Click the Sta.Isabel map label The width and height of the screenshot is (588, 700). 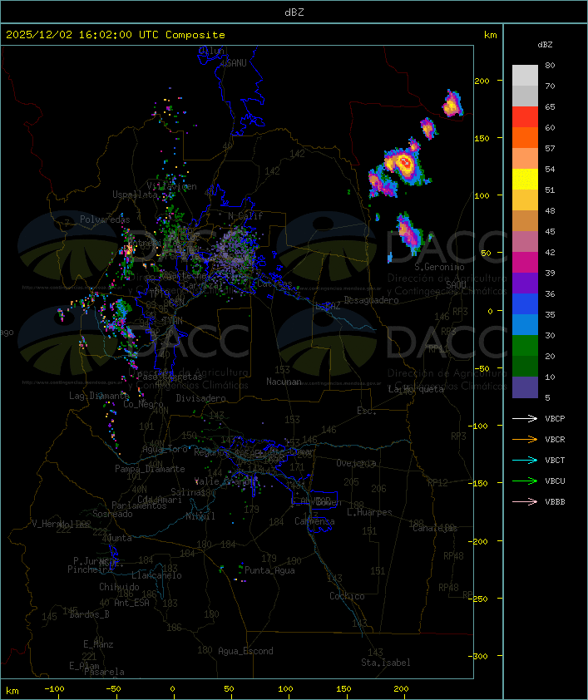pyautogui.click(x=385, y=663)
